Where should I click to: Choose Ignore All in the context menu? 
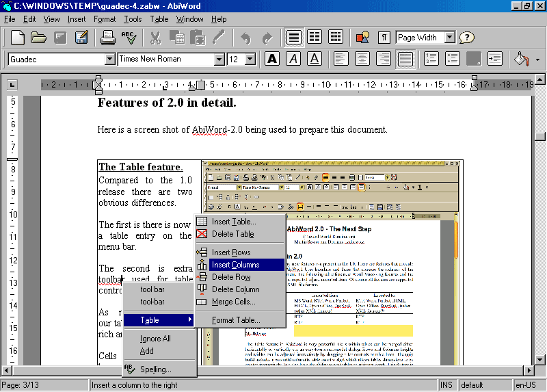click(159, 339)
